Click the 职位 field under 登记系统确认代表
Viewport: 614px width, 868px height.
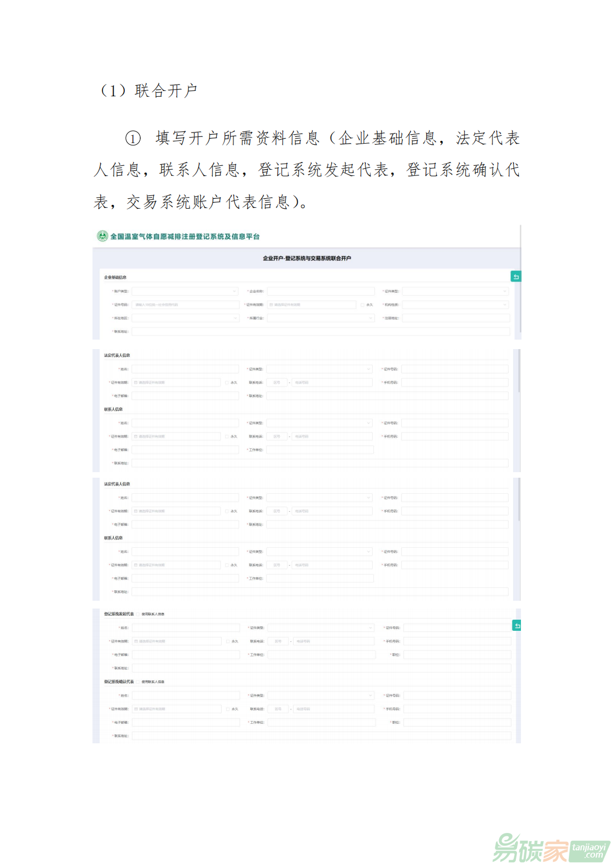(457, 723)
